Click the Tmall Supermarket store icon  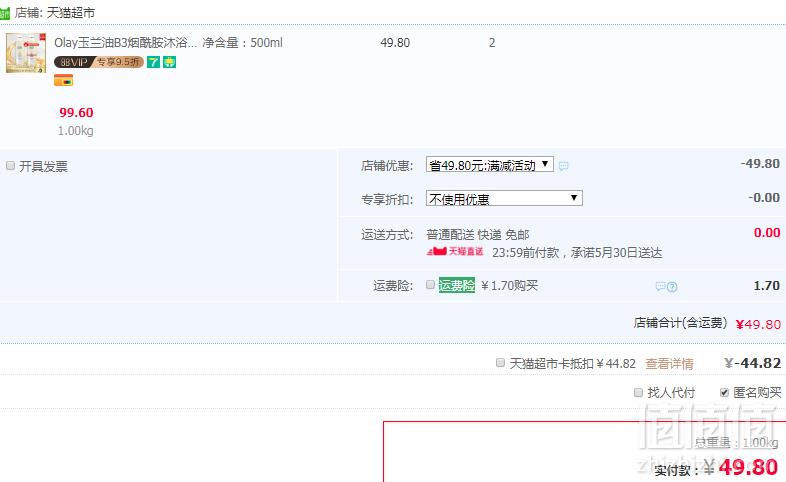[5, 13]
